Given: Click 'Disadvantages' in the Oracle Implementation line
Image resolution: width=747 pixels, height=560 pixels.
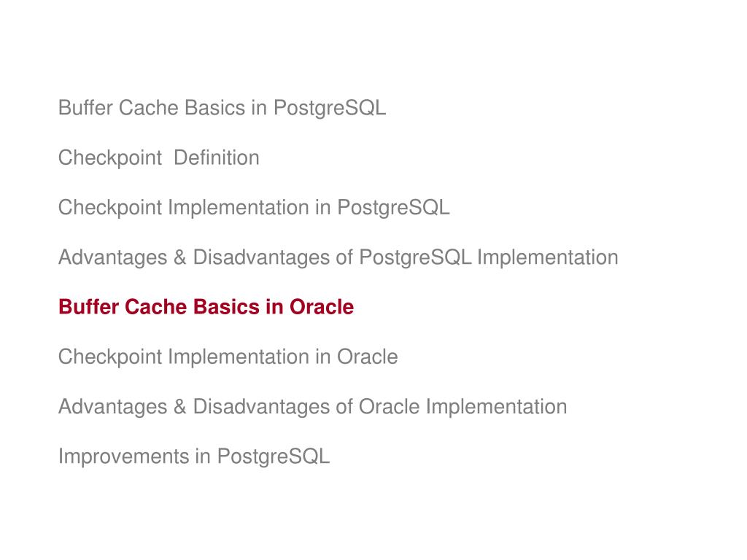Looking at the screenshot, I should point(261,407).
